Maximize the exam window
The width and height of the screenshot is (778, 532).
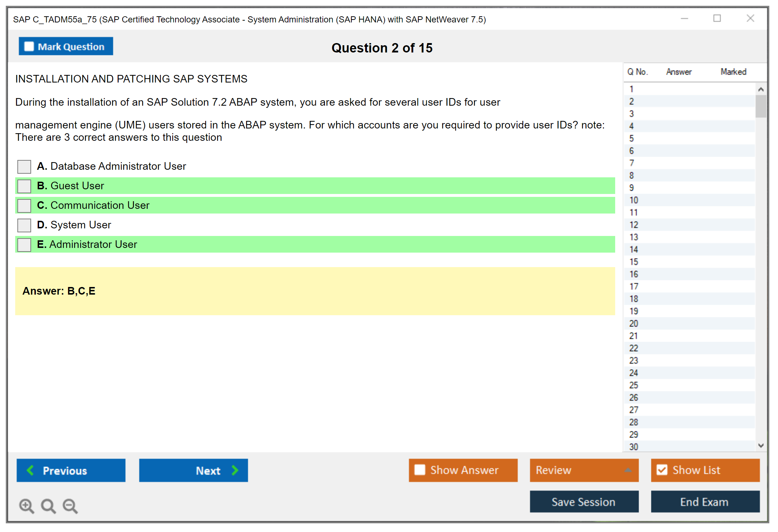click(717, 18)
